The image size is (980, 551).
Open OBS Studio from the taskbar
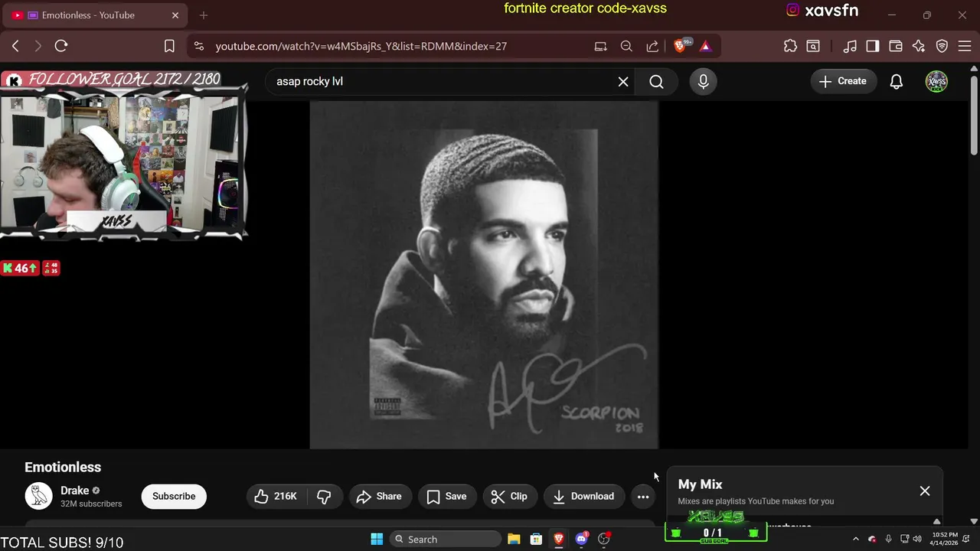(604, 539)
